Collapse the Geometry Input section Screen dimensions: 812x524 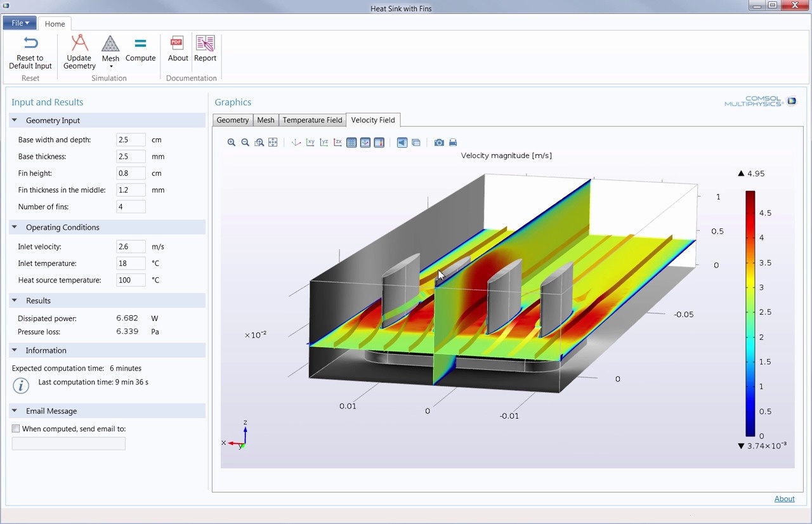pyautogui.click(x=15, y=120)
